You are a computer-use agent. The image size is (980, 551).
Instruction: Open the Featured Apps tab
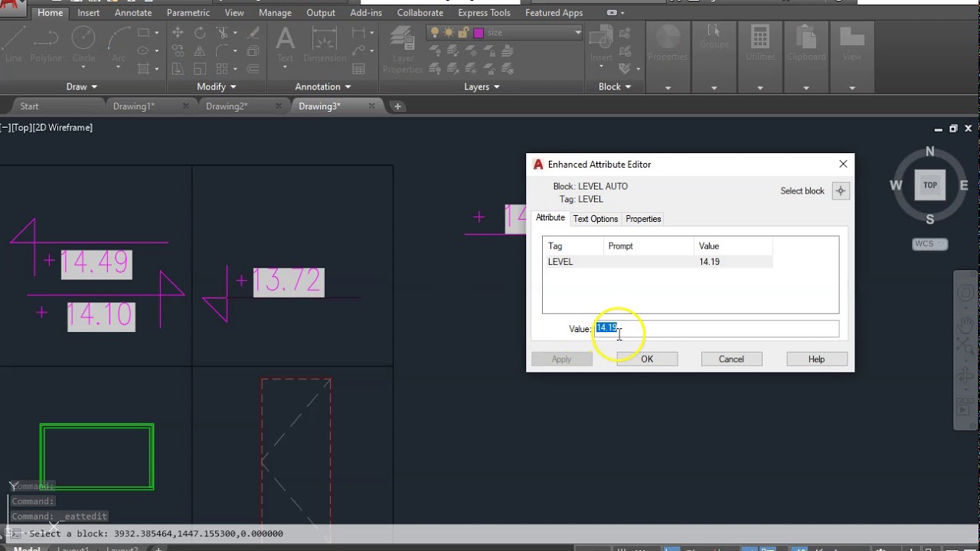click(x=554, y=13)
